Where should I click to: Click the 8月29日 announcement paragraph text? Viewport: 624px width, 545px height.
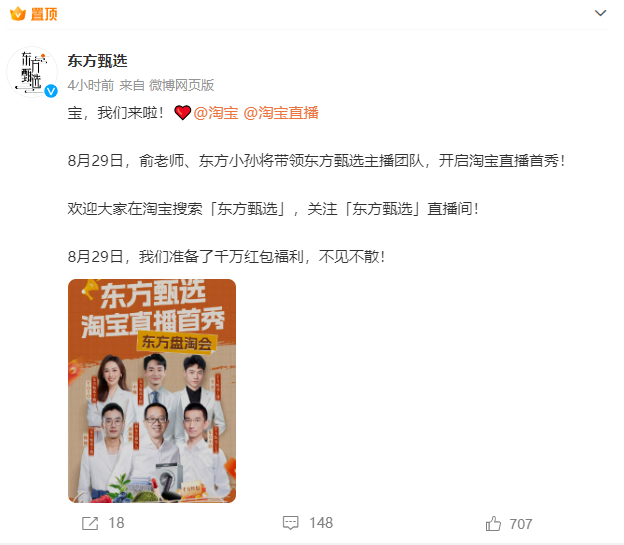point(316,161)
